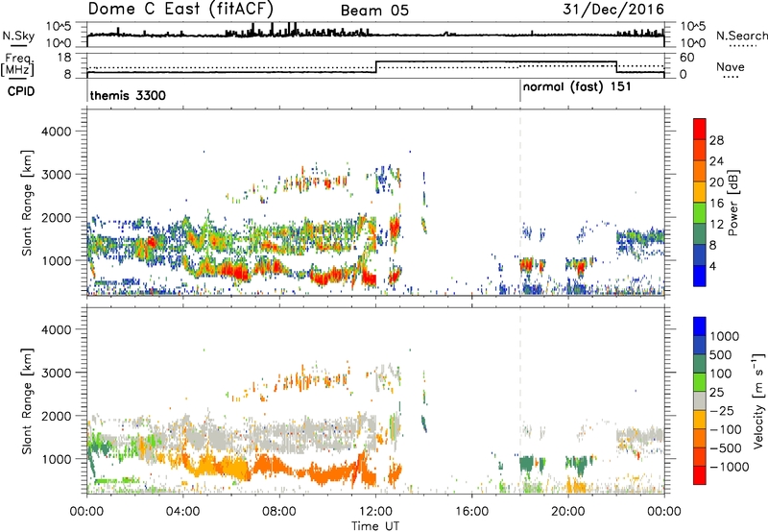
Task: Pick the teal 8–12 dB Power colorbar segment
Action: [x=700, y=233]
